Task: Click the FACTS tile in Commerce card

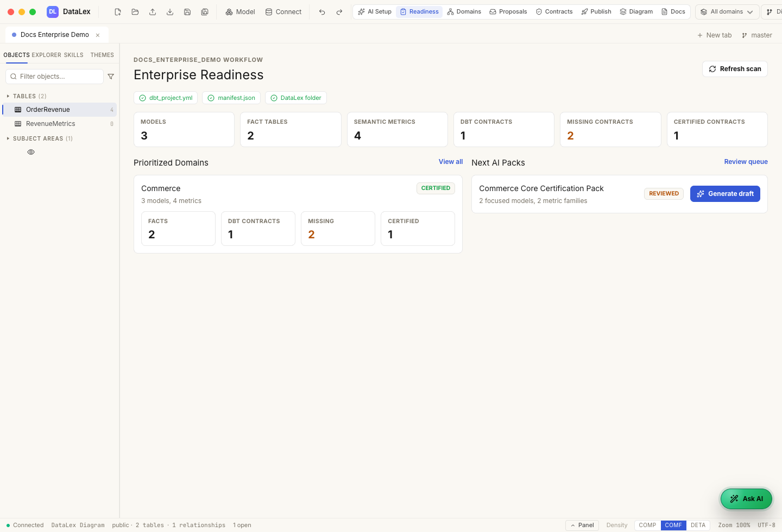Action: click(x=178, y=229)
